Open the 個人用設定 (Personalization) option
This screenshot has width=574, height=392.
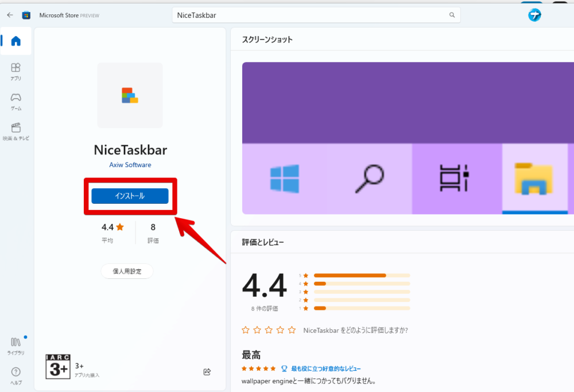pyautogui.click(x=127, y=271)
